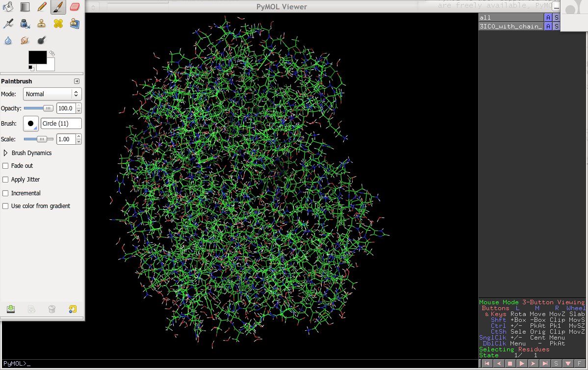588x370 pixels.
Task: Enable the Incremental checkbox
Action: pos(5,193)
